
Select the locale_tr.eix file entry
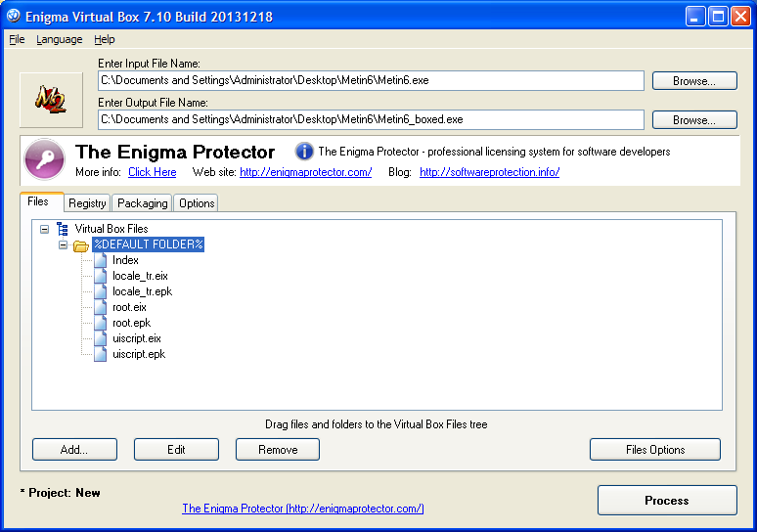(x=140, y=276)
